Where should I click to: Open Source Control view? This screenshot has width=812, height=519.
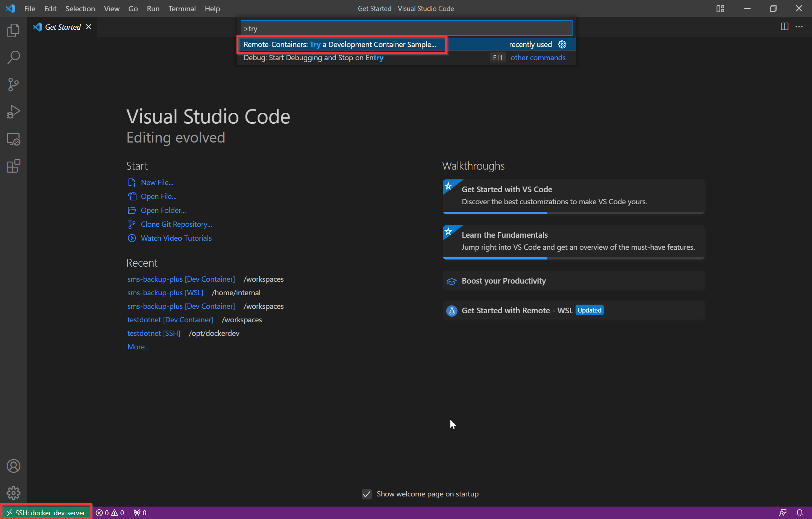14,84
